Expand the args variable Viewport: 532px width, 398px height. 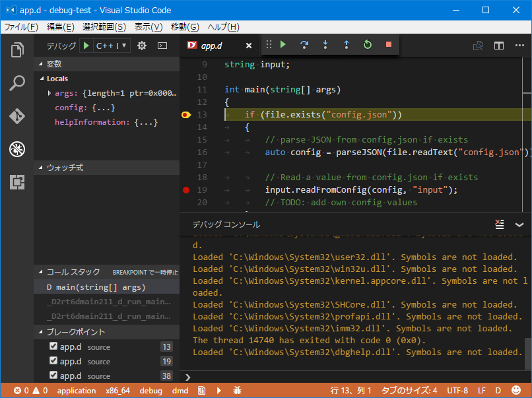(x=50, y=93)
